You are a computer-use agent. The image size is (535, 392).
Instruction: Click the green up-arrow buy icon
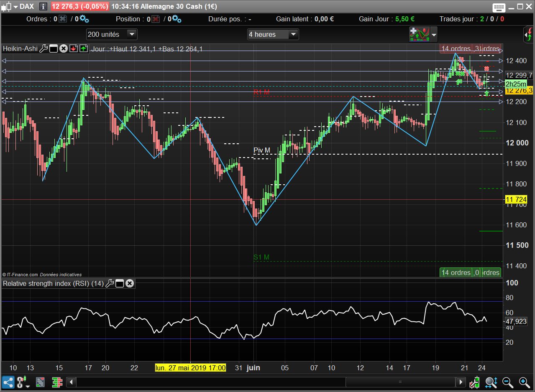click(83, 48)
